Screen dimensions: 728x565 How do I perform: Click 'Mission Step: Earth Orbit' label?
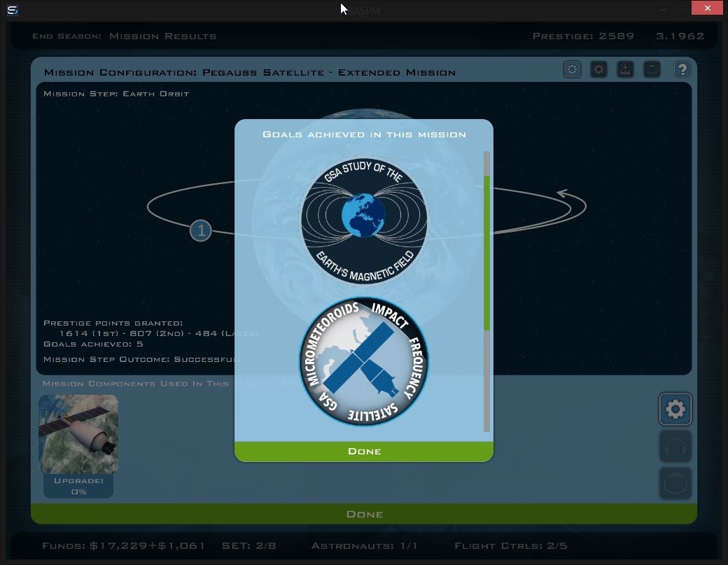[116, 94]
